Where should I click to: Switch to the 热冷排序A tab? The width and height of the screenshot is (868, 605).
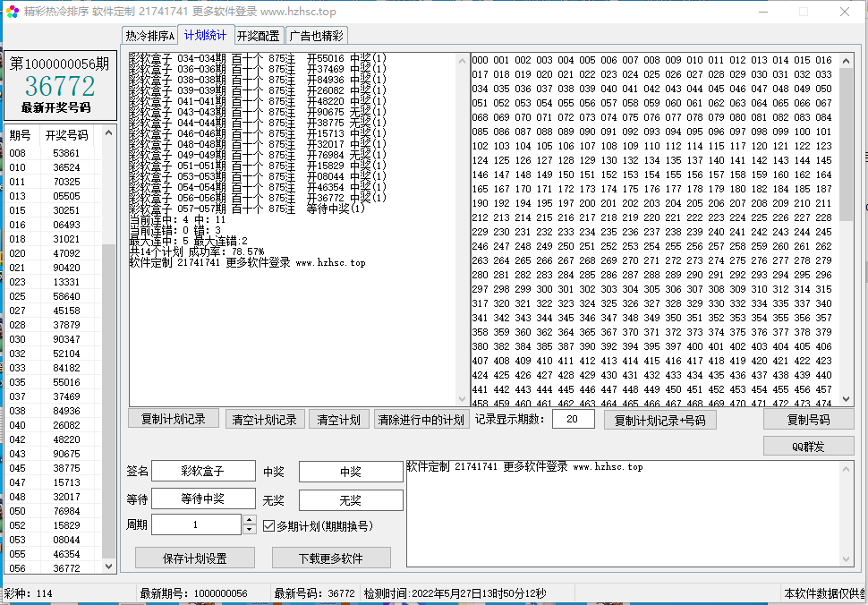click(149, 36)
